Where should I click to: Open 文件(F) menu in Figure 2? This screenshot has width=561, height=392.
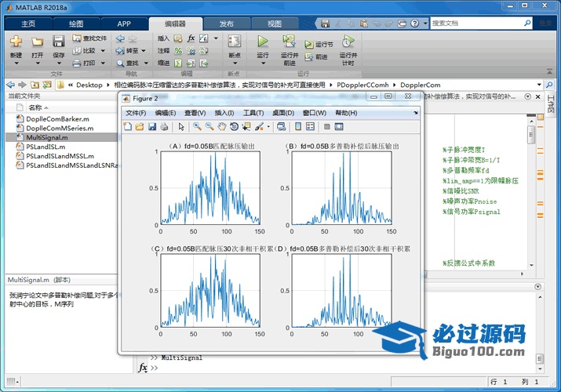tap(136, 113)
